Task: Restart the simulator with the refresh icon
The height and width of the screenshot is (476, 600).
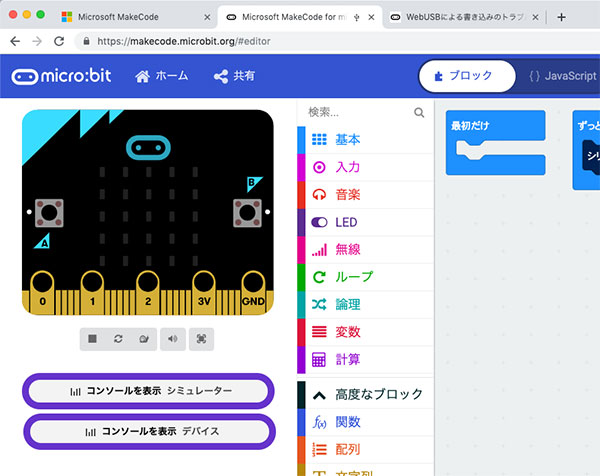Action: coord(119,339)
